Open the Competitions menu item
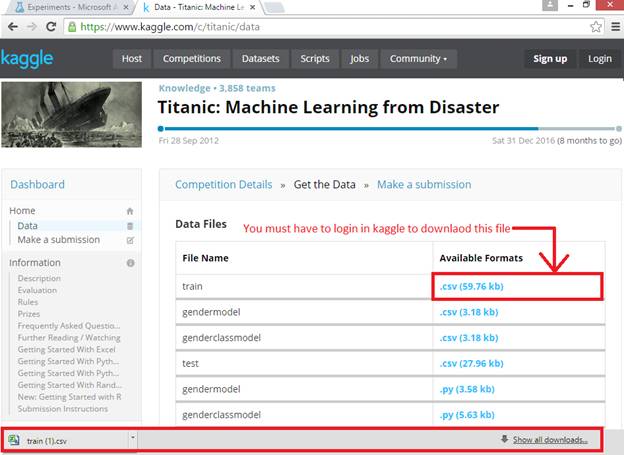 point(192,59)
